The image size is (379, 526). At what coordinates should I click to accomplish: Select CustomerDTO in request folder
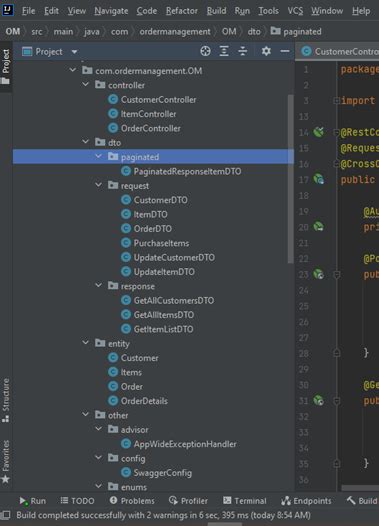click(x=161, y=200)
